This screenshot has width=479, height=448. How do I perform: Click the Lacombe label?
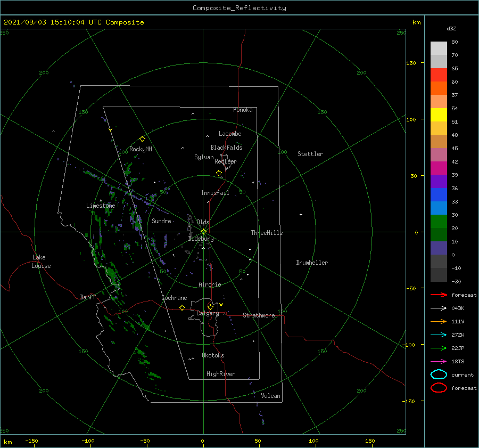pyautogui.click(x=230, y=134)
